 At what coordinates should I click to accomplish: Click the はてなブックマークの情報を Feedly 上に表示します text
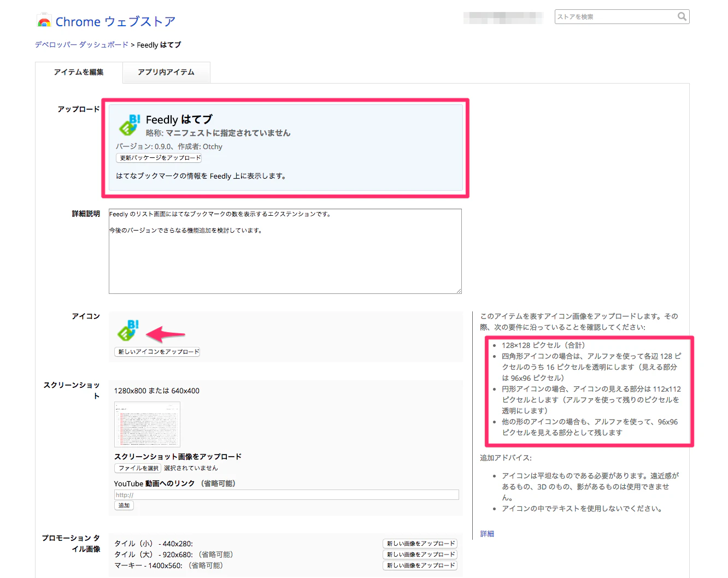click(x=201, y=176)
